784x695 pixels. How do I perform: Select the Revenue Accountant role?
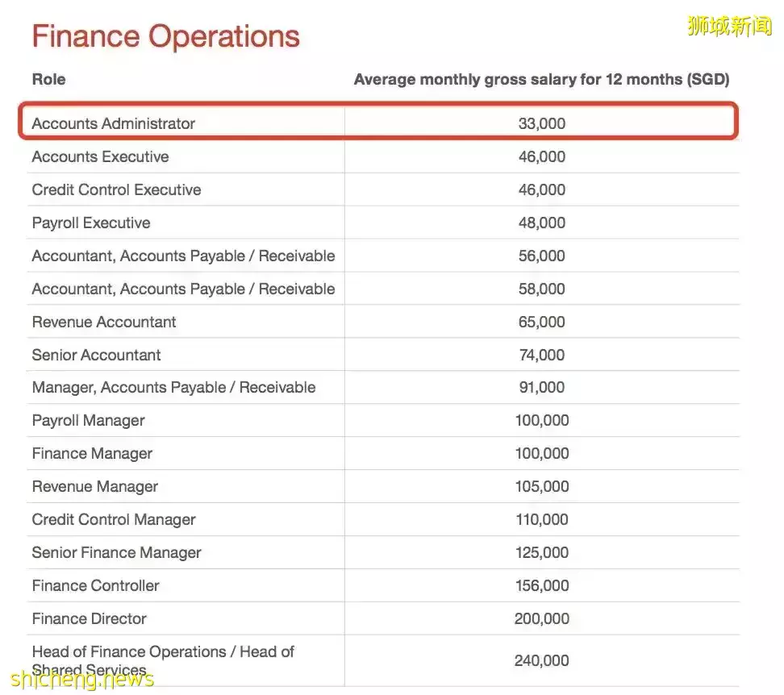point(103,322)
